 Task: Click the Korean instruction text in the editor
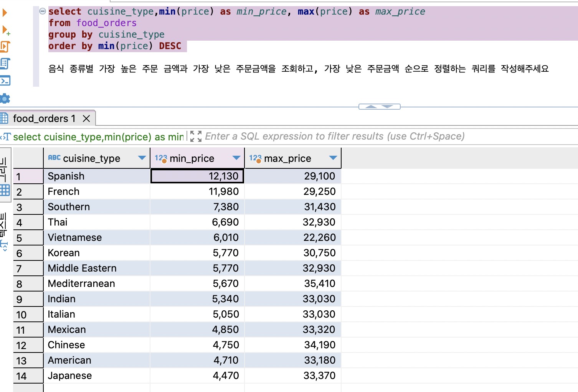point(299,69)
